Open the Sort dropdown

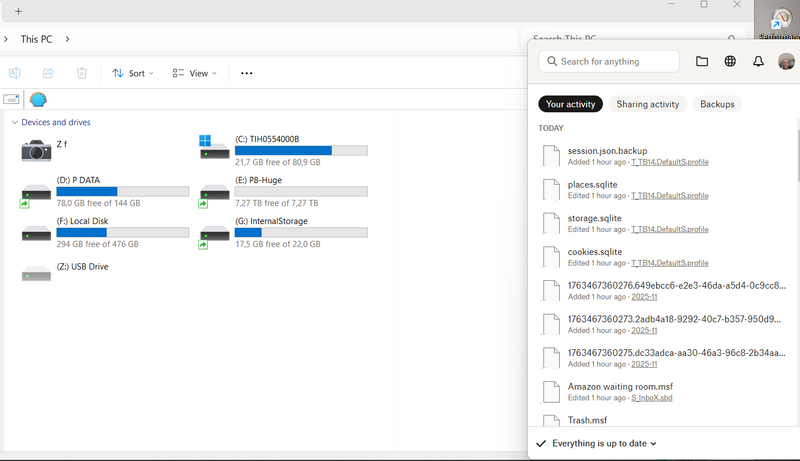pos(133,73)
